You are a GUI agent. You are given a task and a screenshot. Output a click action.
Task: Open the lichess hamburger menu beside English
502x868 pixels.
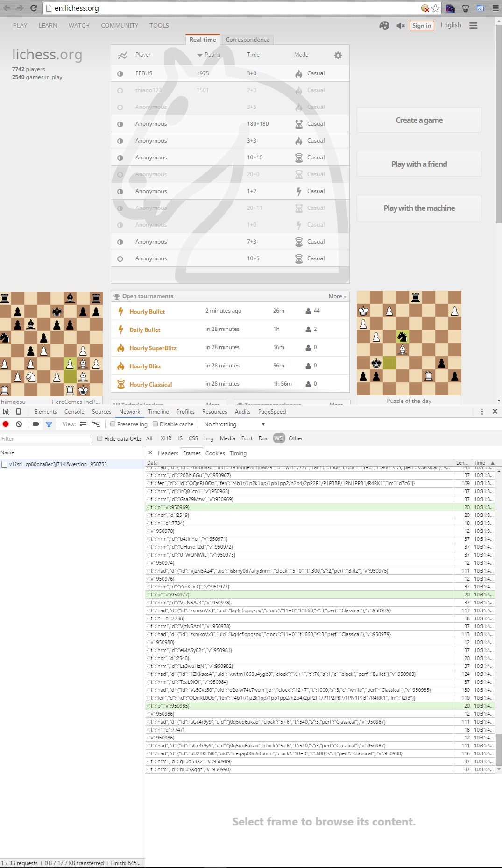click(x=473, y=26)
